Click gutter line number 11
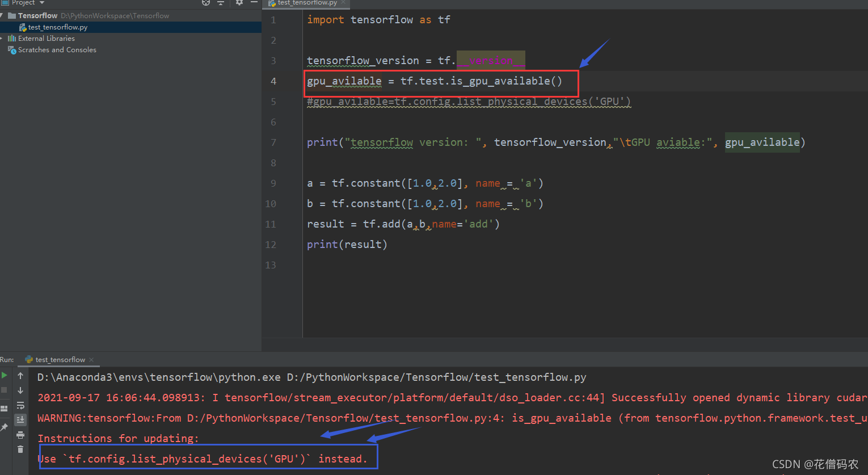Screen dimensions: 868x475 point(271,224)
